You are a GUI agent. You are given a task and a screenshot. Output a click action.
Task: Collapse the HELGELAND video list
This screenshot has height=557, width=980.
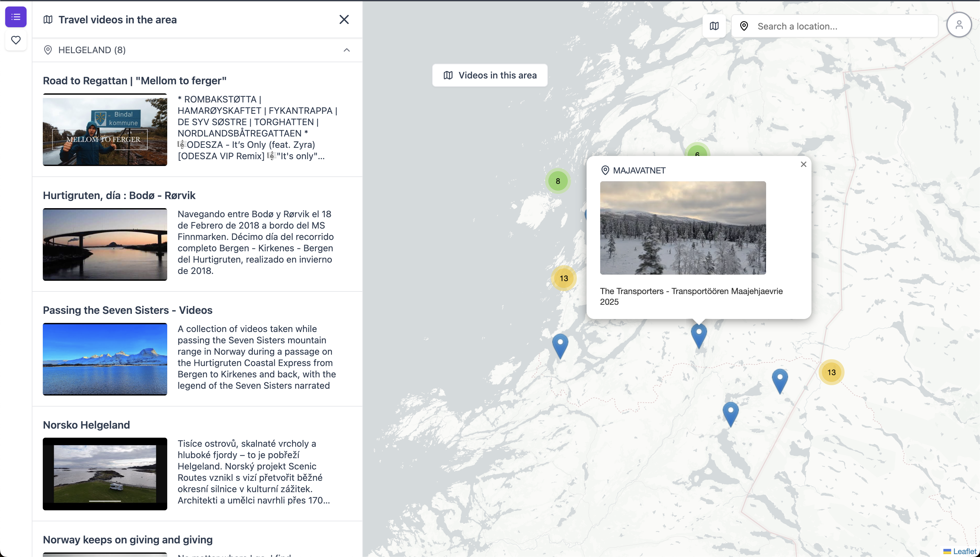click(346, 50)
